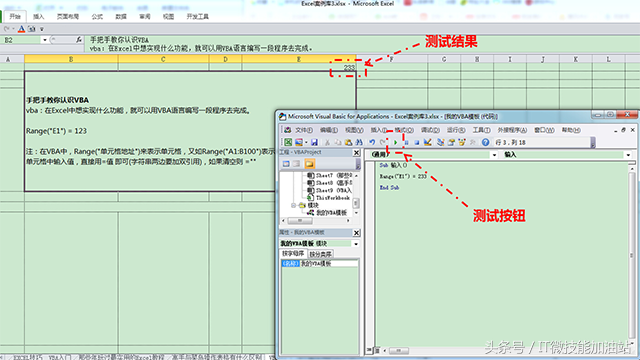
Task: Click the Reset stop icon in VBA toolbar
Action: click(x=416, y=142)
